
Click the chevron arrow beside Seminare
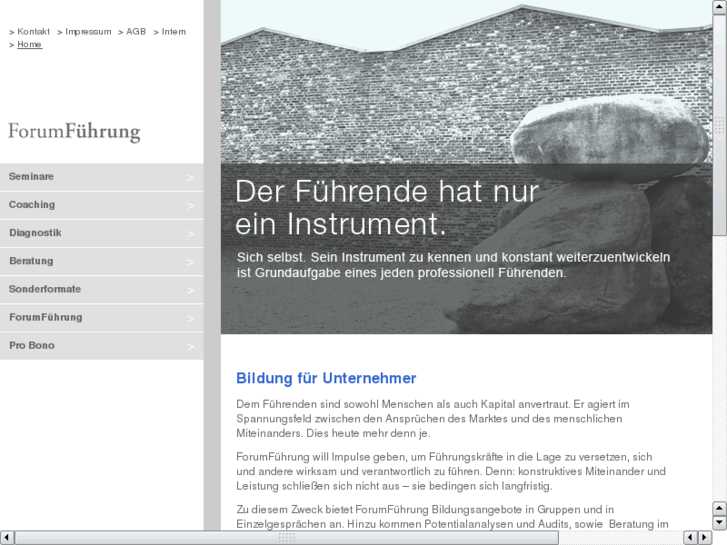click(191, 178)
